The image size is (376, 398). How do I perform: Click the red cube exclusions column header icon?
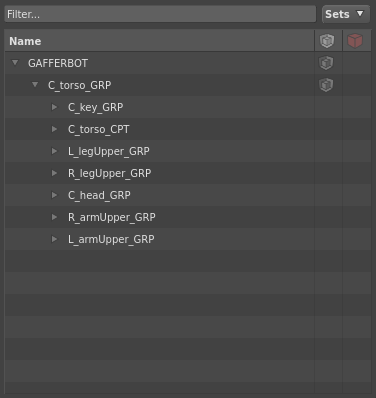click(355, 41)
